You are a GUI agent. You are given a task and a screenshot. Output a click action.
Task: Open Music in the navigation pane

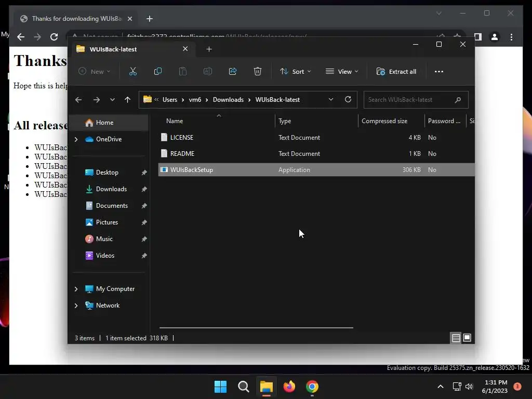pos(109,239)
